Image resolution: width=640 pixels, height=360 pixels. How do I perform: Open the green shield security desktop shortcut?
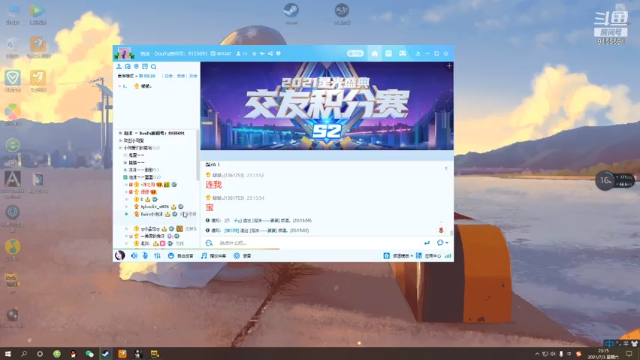(13, 80)
